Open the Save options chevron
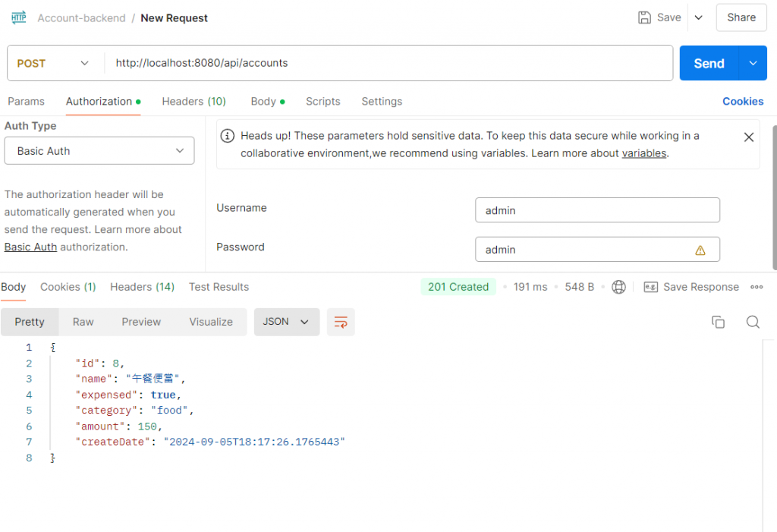777x532 pixels. pos(699,17)
